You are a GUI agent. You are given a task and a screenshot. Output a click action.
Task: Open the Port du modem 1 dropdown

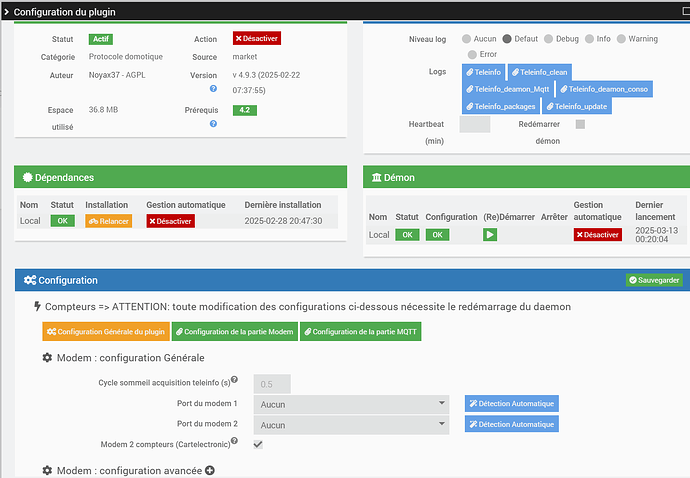351,404
